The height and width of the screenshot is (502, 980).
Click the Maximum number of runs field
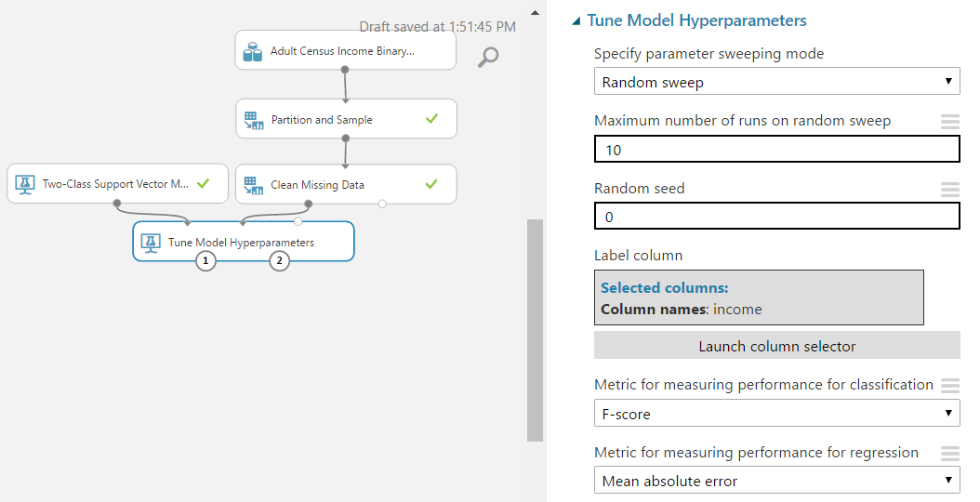tap(777, 150)
